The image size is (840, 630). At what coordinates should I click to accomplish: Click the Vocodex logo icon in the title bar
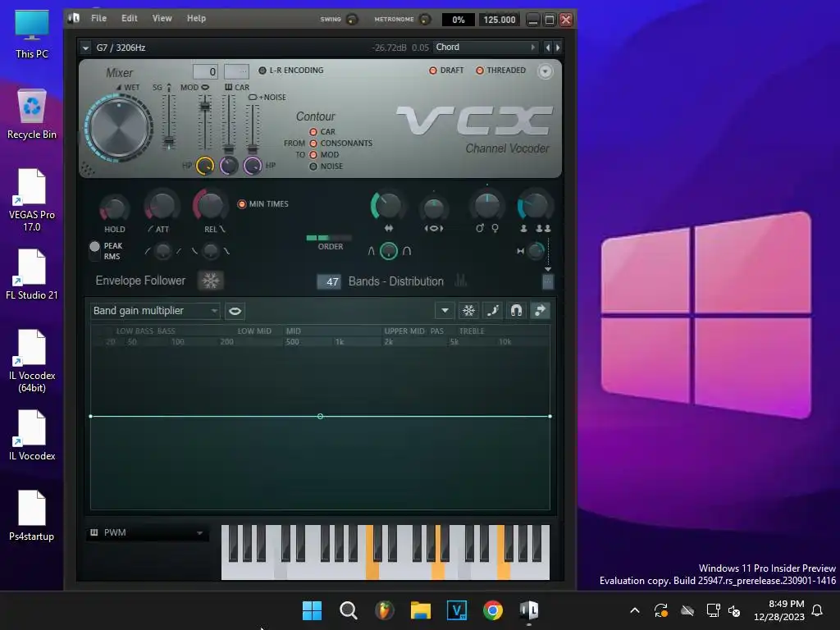73,18
